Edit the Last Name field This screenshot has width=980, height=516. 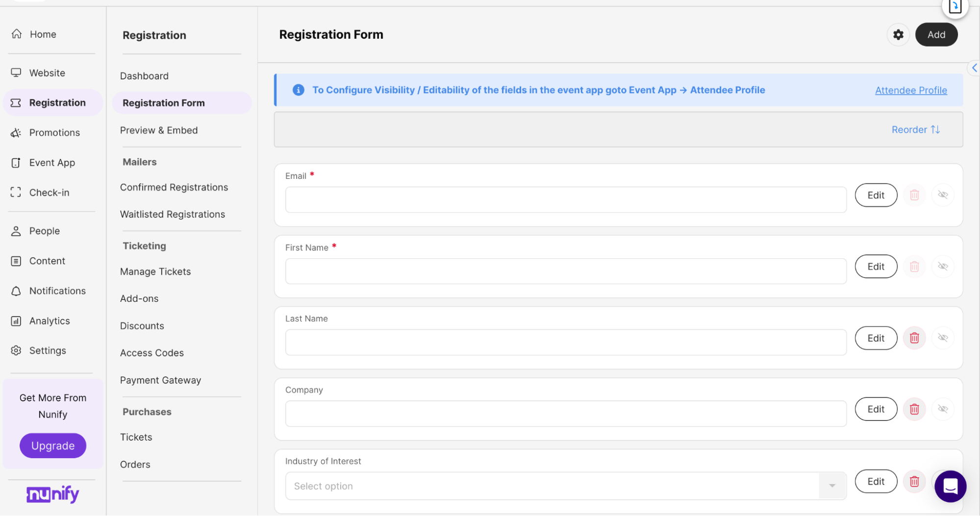click(876, 338)
